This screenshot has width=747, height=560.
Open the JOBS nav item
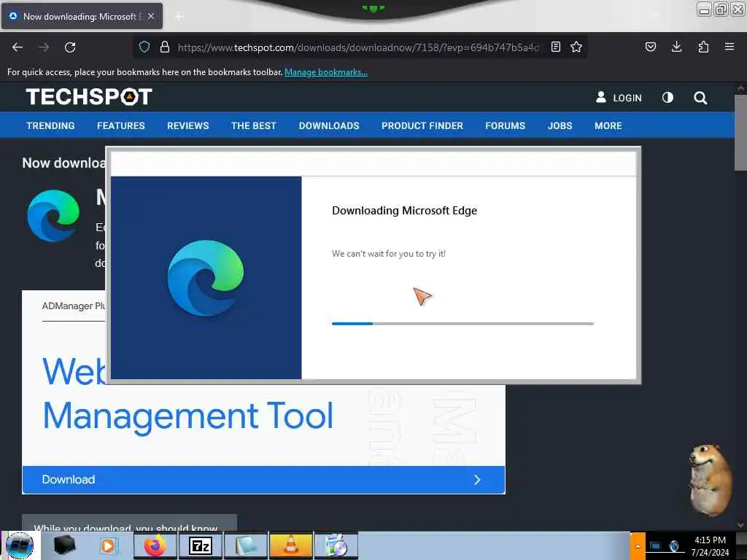[560, 125]
